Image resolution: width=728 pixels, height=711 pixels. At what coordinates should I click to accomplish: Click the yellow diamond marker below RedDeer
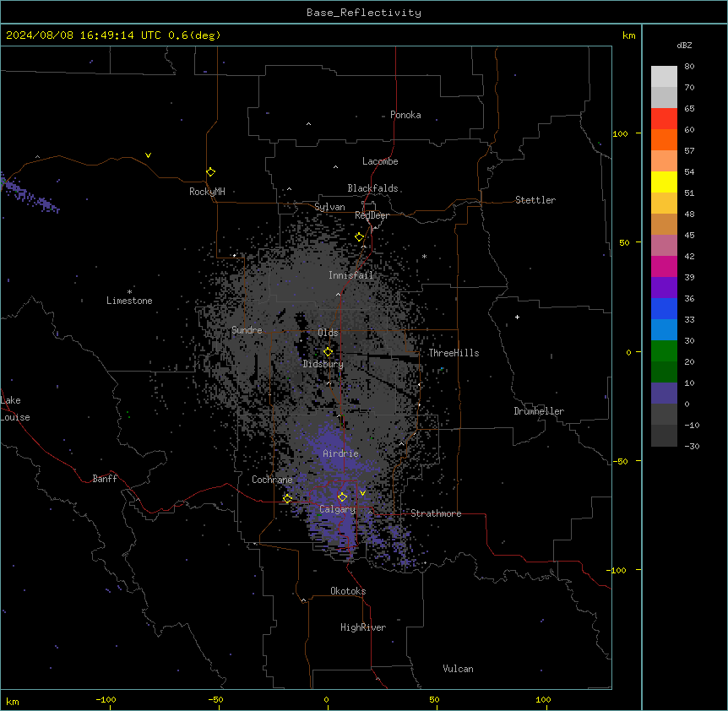[359, 236]
